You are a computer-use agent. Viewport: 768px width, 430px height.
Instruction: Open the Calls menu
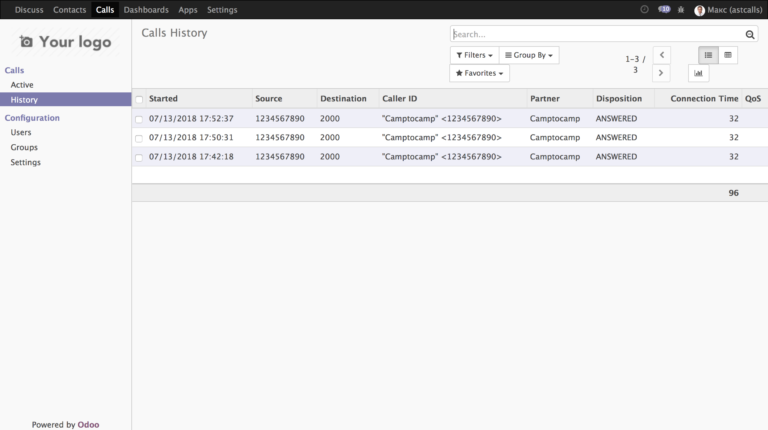(x=105, y=10)
